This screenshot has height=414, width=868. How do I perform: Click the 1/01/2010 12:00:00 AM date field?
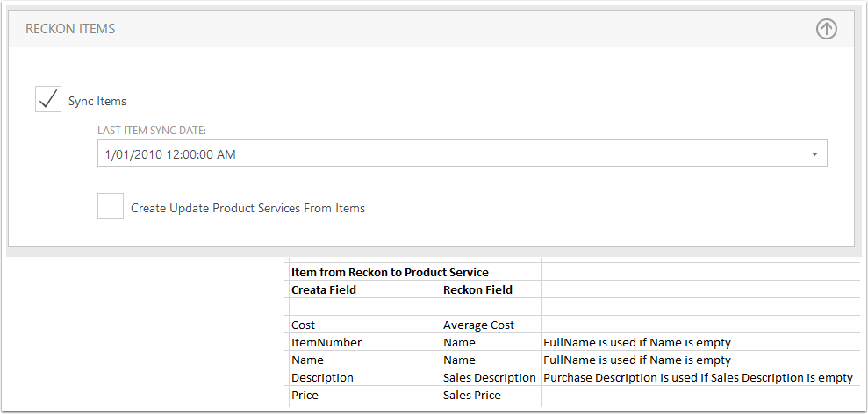point(463,153)
